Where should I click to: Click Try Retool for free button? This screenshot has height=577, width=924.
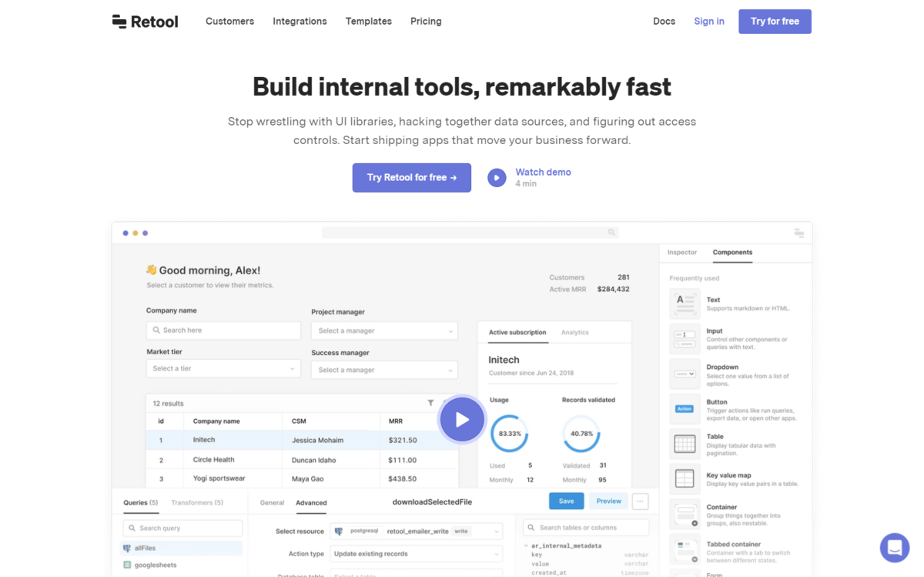tap(412, 177)
